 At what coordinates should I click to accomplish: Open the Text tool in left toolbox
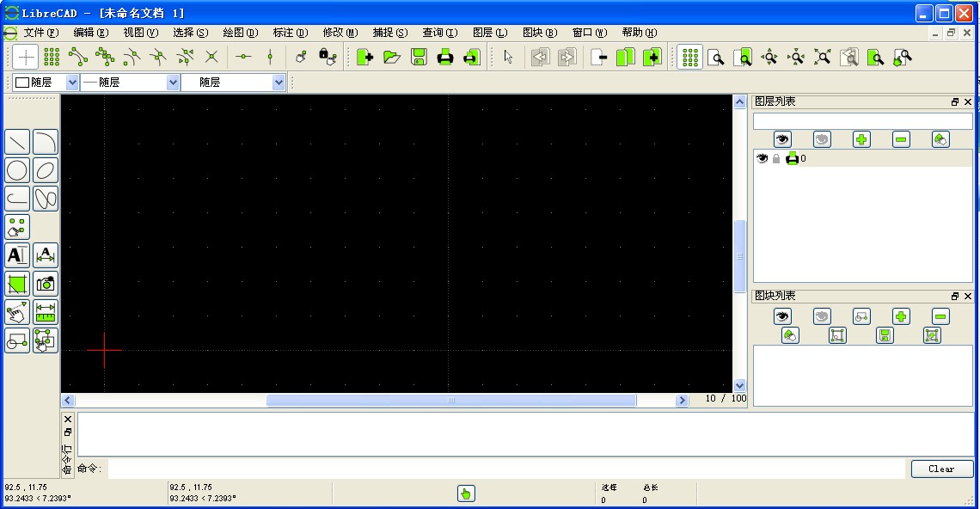pyautogui.click(x=17, y=255)
